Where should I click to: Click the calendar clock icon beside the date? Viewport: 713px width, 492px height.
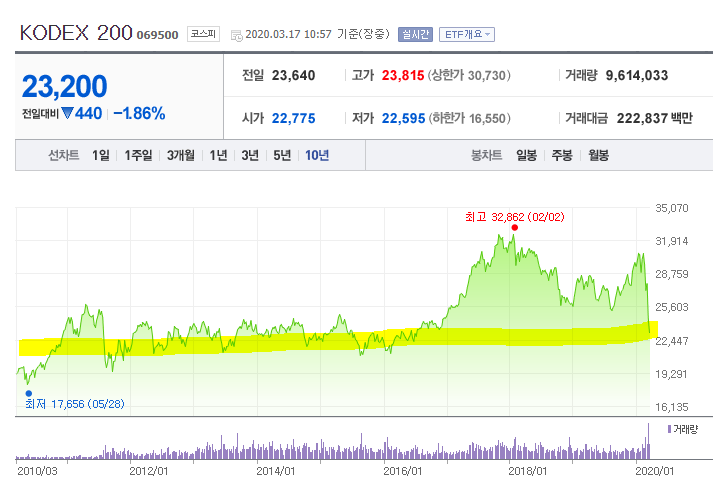click(x=236, y=35)
